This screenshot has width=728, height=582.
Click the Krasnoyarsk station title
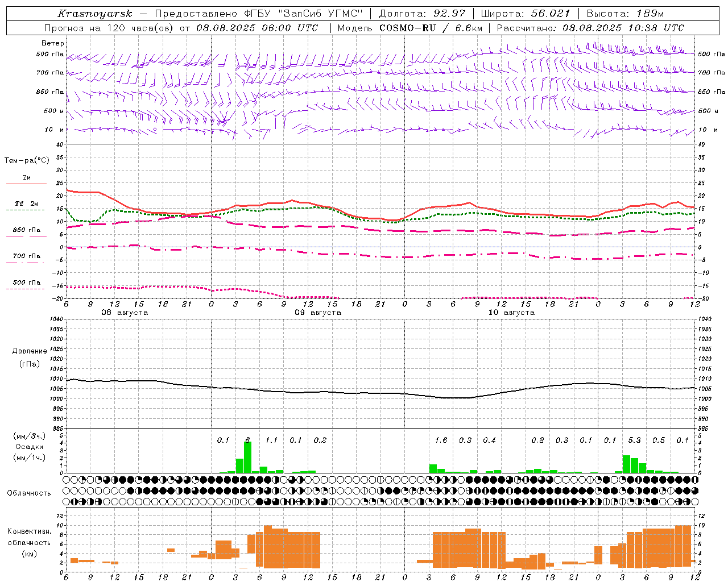point(94,14)
